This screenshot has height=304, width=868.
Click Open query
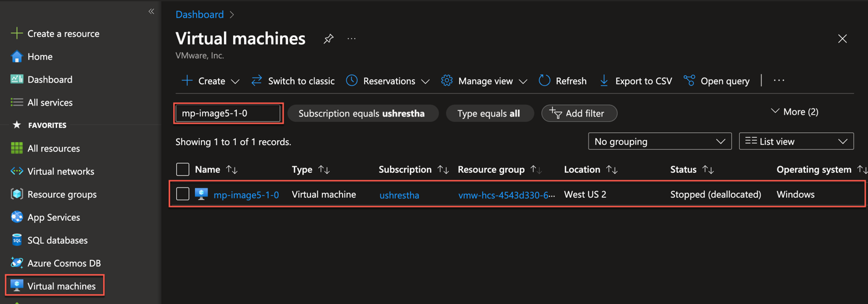pos(717,81)
